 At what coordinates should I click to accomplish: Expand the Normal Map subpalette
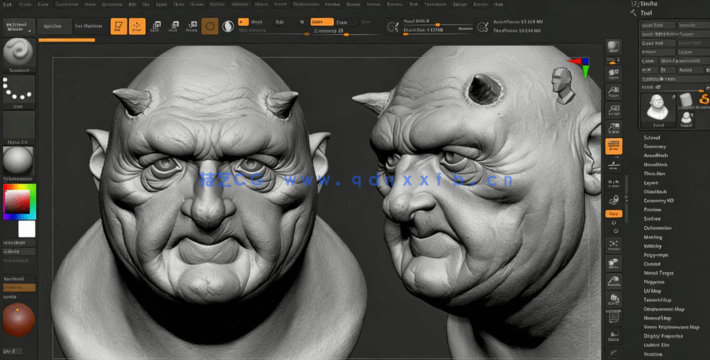(657, 318)
